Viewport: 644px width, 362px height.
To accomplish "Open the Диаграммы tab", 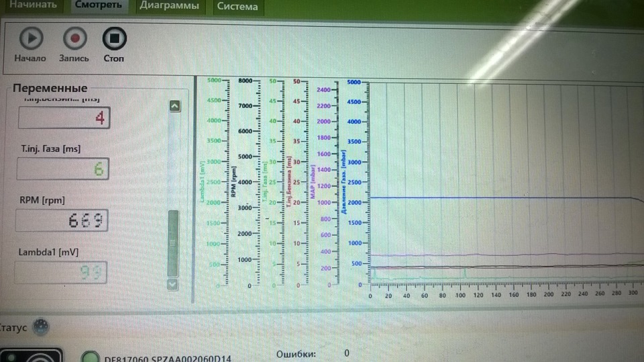I will click(x=169, y=6).
